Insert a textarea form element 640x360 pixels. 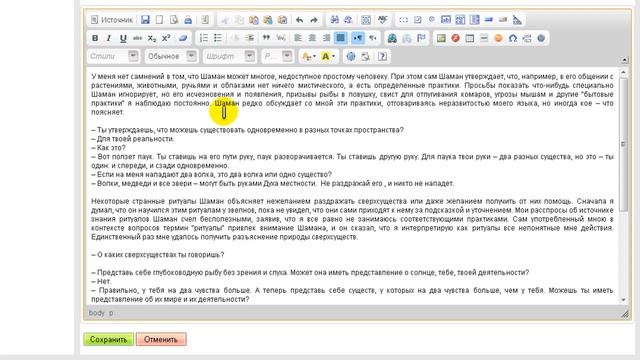pos(460,20)
